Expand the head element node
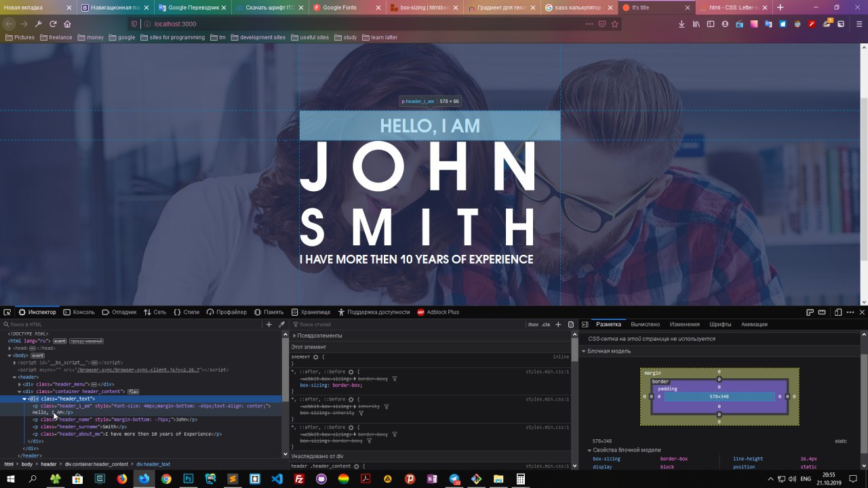The width and height of the screenshot is (868, 488). pyautogui.click(x=10, y=348)
